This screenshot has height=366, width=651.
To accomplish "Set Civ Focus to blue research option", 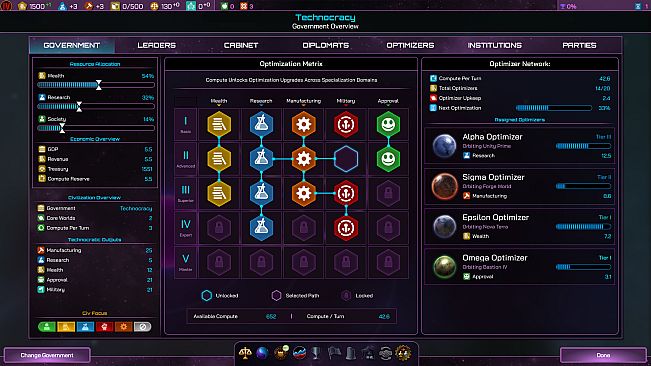I will pyautogui.click(x=85, y=327).
